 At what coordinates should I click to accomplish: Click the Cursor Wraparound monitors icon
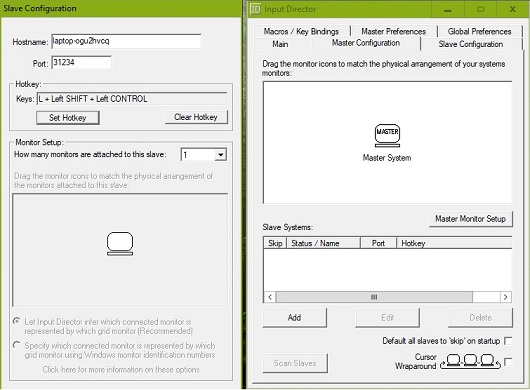click(470, 362)
